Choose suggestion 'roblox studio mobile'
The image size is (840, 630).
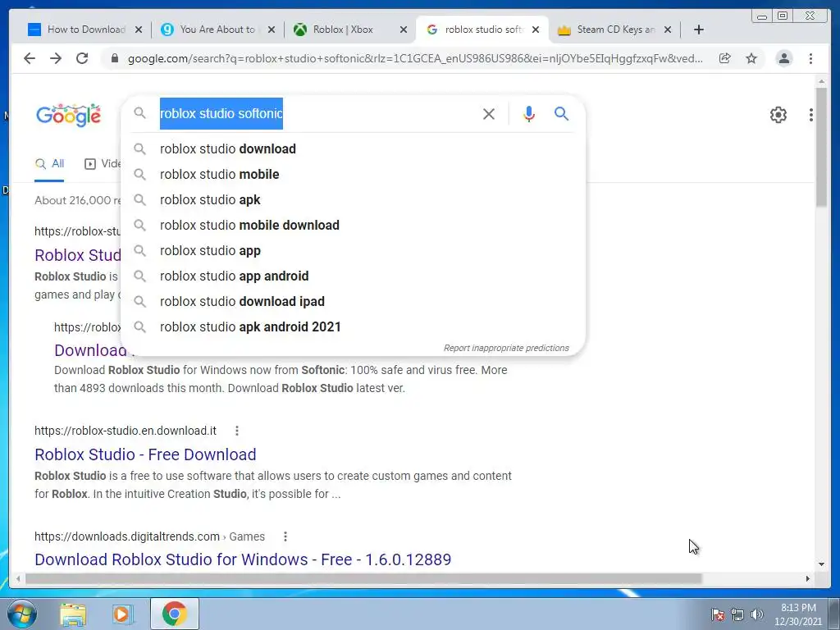[353, 174]
